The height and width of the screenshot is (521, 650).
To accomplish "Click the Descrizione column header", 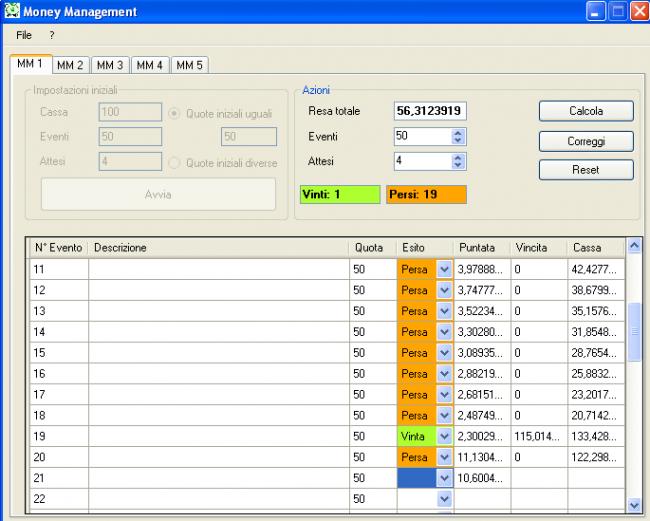I will [x=218, y=248].
